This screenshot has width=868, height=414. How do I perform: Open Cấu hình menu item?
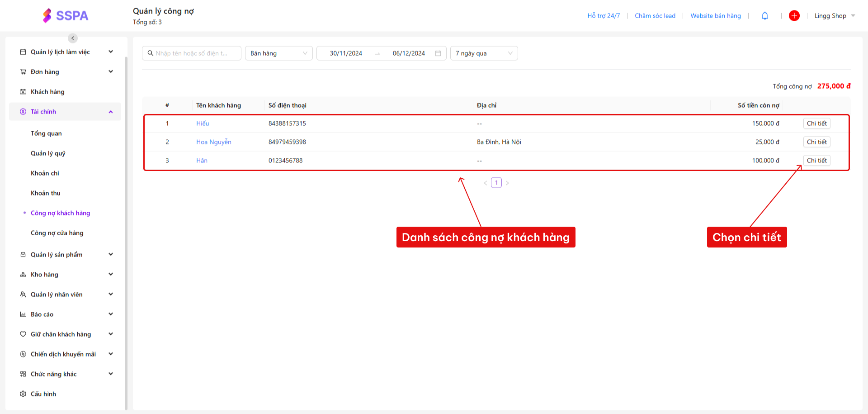[43, 394]
